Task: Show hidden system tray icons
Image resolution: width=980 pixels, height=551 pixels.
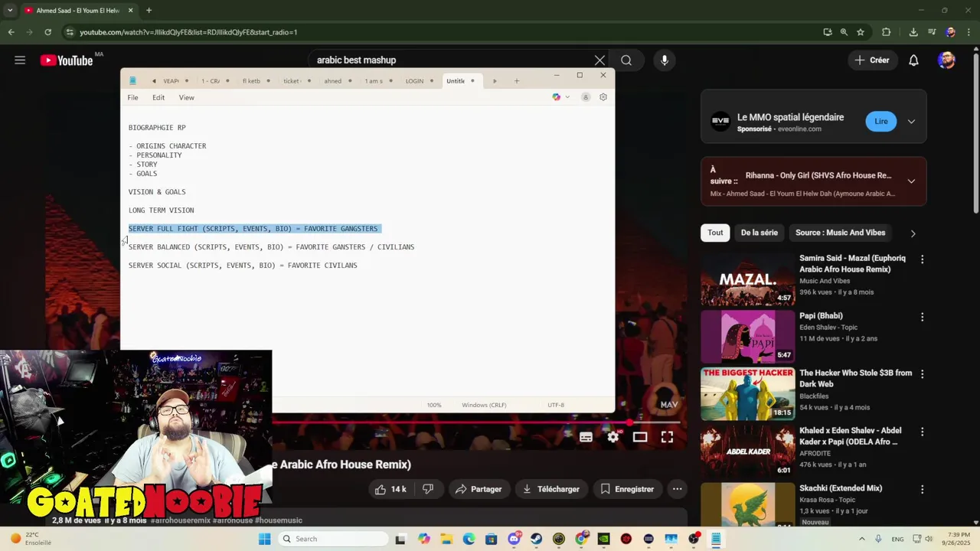Action: tap(861, 539)
